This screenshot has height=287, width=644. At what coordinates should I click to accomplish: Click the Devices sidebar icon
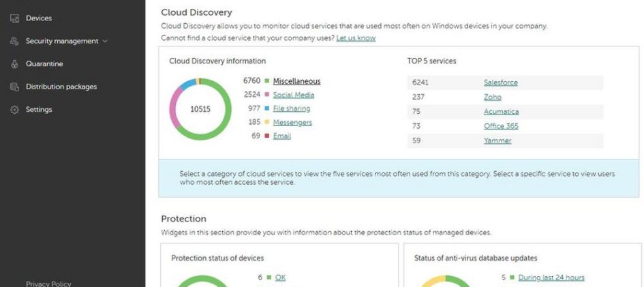tap(14, 18)
